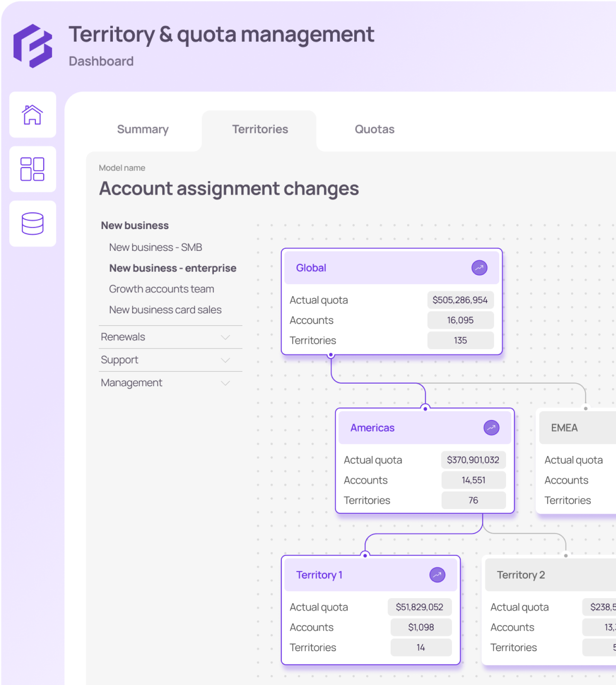
Task: Click the Home icon in sidebar
Action: click(x=33, y=115)
